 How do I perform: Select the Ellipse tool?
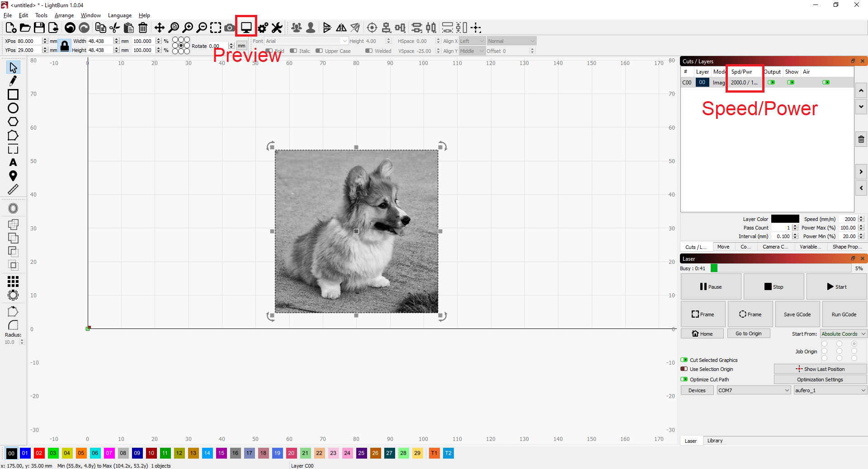tap(13, 108)
